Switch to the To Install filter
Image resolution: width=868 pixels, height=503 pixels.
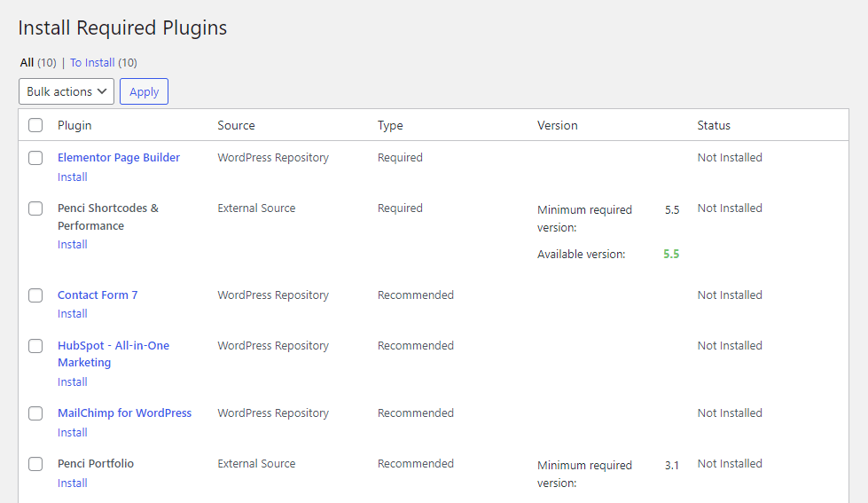92,63
